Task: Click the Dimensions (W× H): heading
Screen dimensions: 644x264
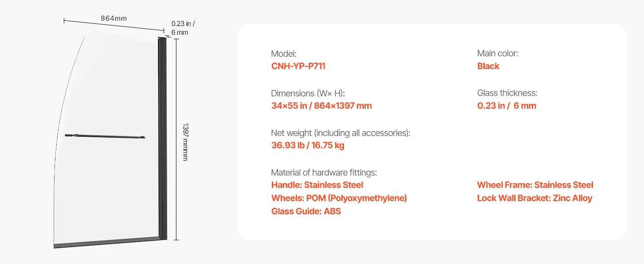Action: pos(308,93)
